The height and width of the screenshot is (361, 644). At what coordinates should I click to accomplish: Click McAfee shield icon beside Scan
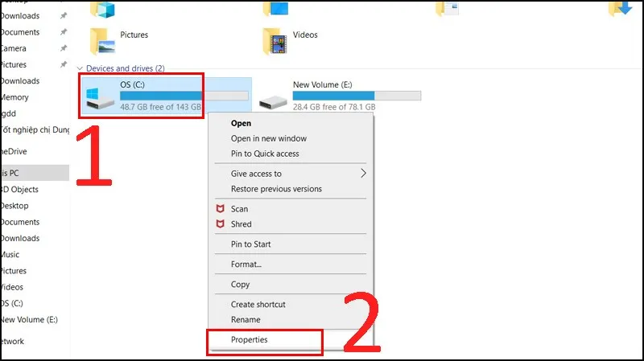click(220, 209)
